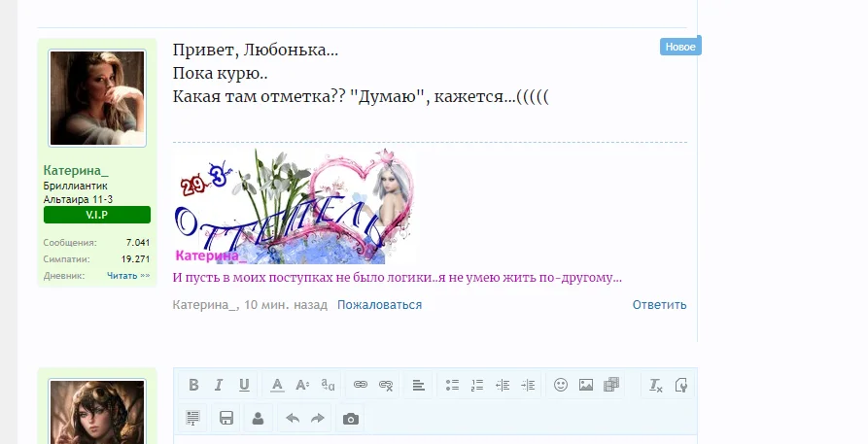Open the text alignment dropdown
Image resolution: width=868 pixels, height=444 pixels.
pos(419,385)
